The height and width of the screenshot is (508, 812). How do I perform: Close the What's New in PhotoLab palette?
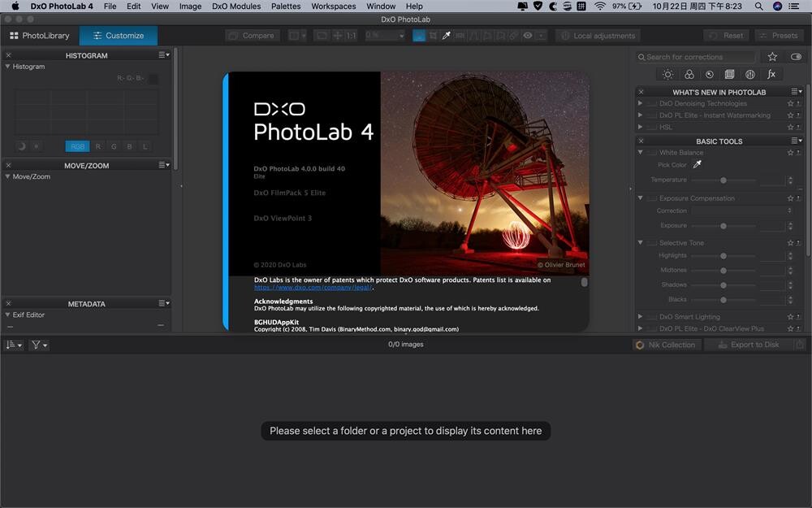tap(641, 92)
